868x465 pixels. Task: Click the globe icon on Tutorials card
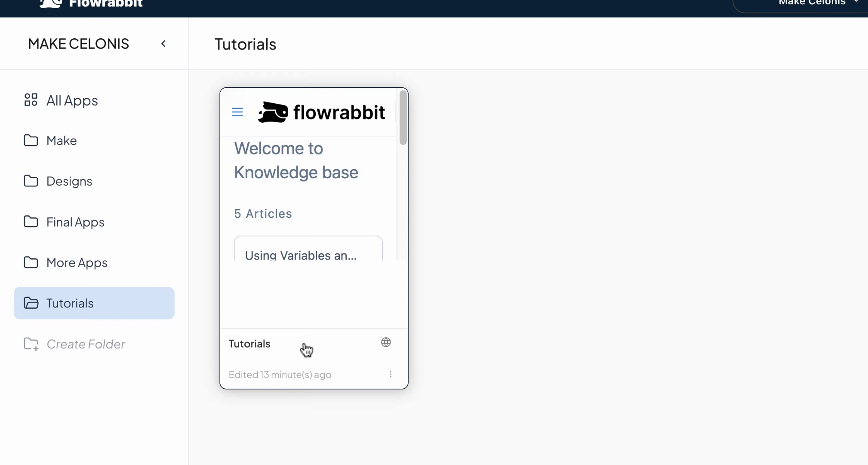coord(386,342)
